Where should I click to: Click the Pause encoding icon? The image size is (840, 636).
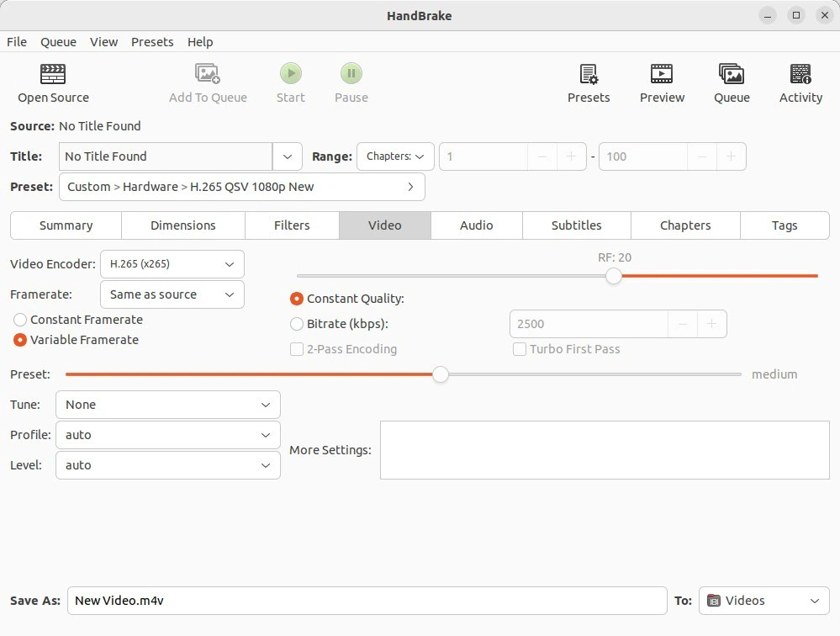351,73
